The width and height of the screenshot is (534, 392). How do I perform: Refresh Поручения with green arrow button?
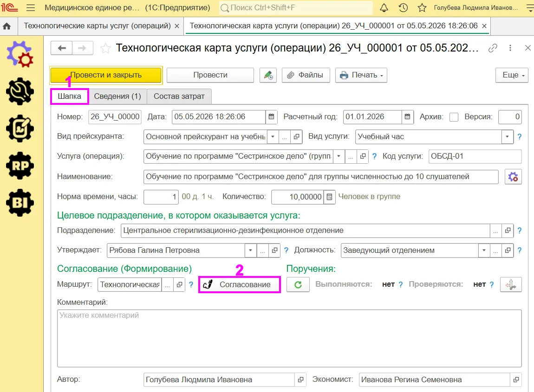[x=298, y=284]
